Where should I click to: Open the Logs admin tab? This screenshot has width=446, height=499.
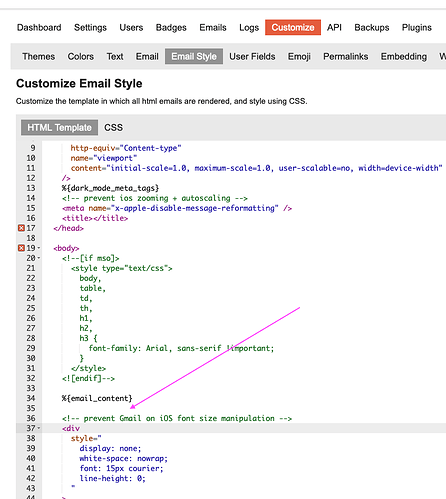point(249,27)
